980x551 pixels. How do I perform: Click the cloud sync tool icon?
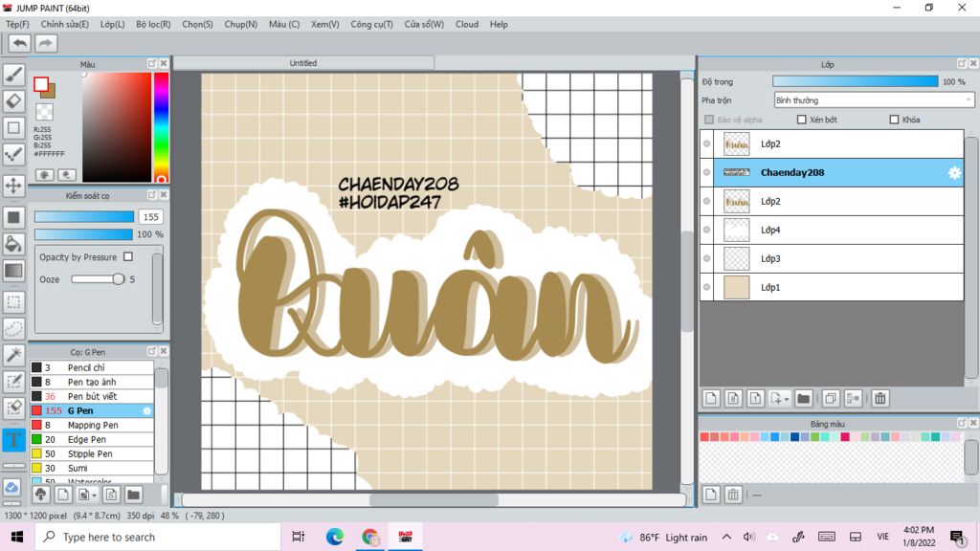point(12,487)
